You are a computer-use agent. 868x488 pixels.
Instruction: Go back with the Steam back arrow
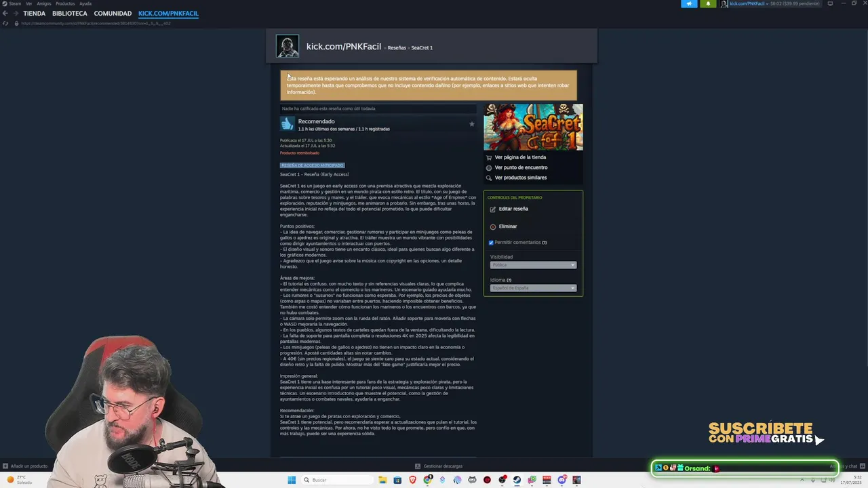coord(5,14)
